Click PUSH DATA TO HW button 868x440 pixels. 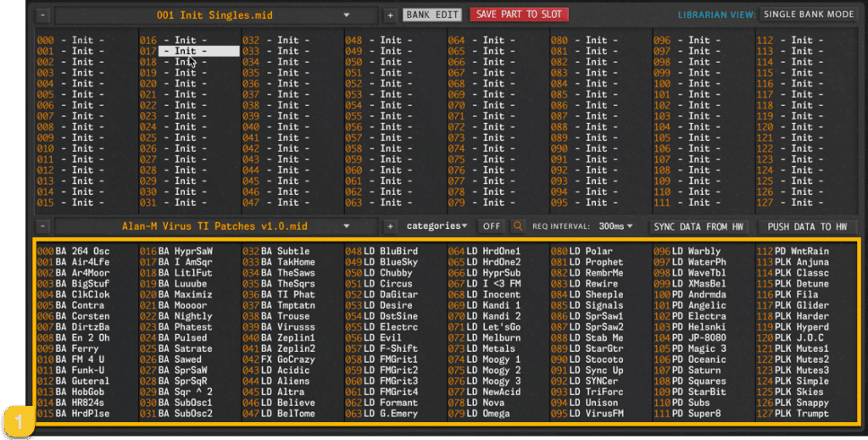[x=807, y=226]
